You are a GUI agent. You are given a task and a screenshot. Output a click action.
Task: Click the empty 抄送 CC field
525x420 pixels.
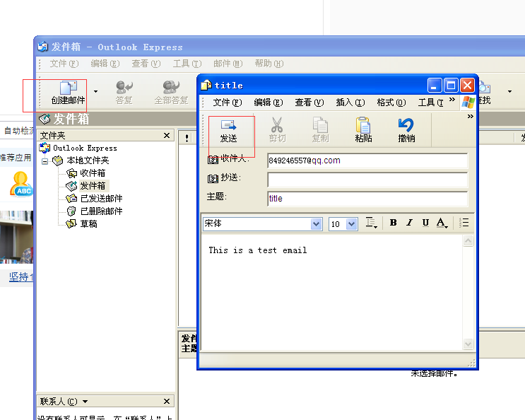click(x=367, y=180)
